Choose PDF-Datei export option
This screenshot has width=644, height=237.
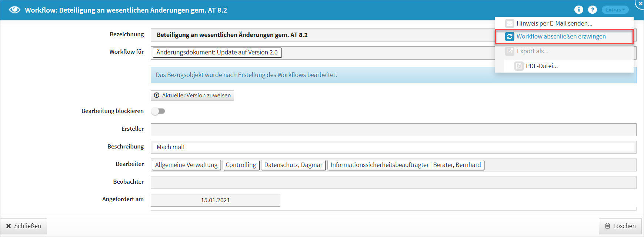(568, 66)
